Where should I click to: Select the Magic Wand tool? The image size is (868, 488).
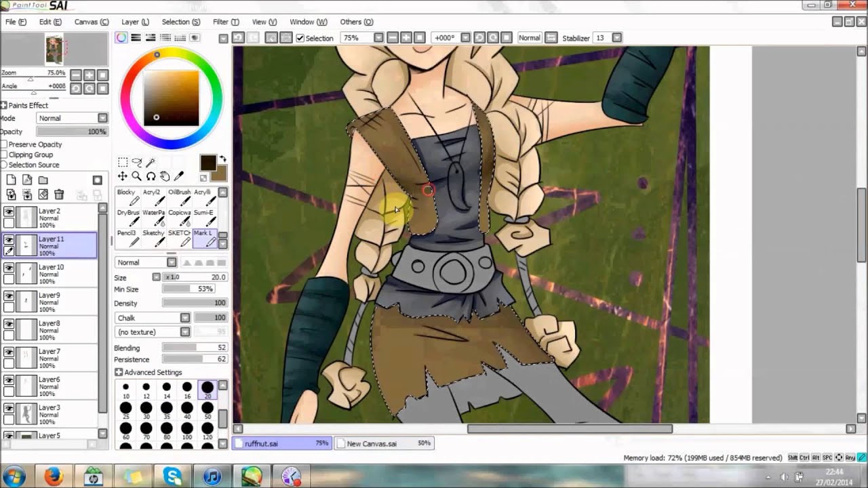(x=151, y=162)
